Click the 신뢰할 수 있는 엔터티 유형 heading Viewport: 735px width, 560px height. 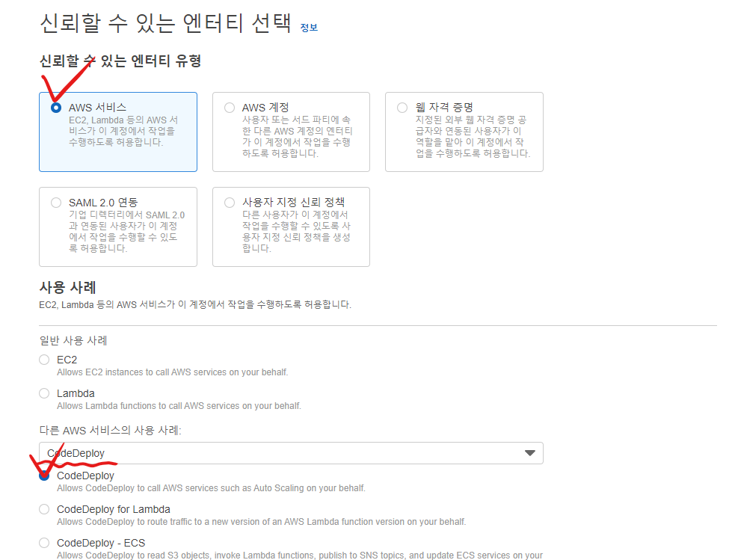(120, 61)
